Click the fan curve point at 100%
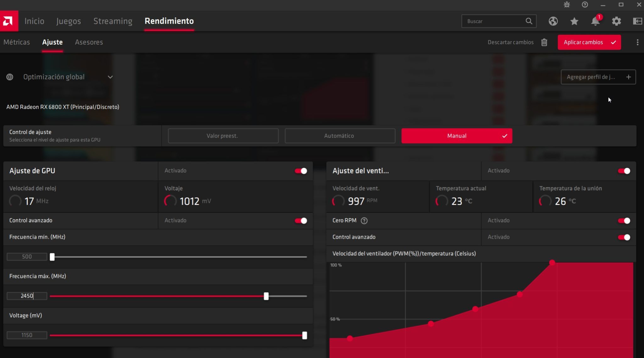This screenshot has height=358, width=644. 552,263
